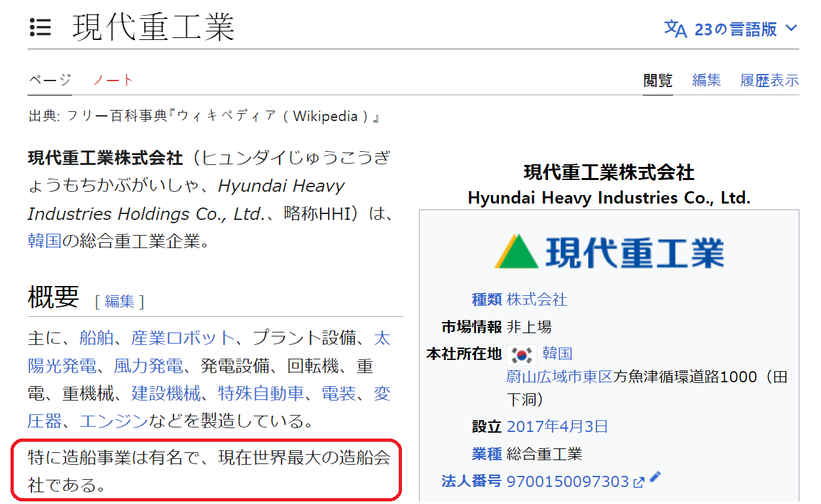Open the 編集 edit tab
Viewport: 821px width, 504px height.
[706, 81]
